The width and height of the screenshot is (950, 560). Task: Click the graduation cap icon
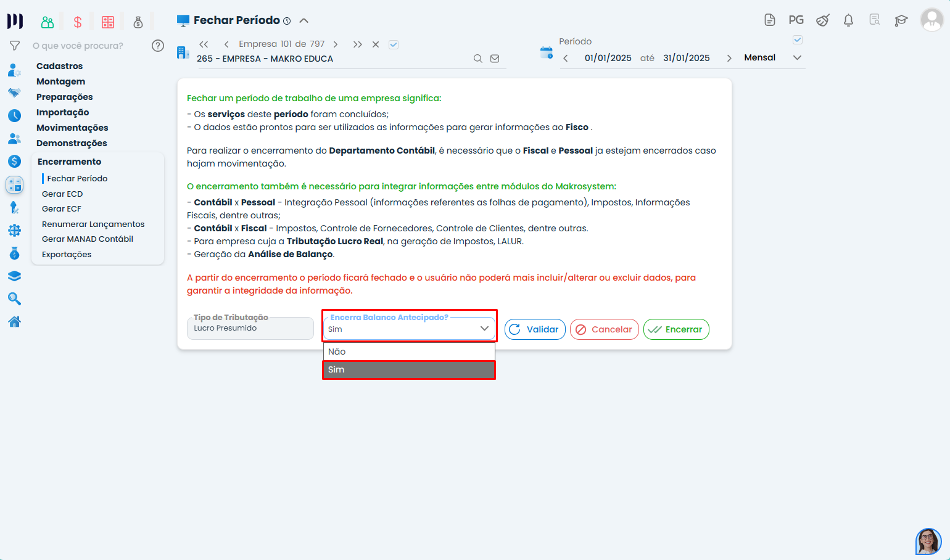(x=901, y=20)
